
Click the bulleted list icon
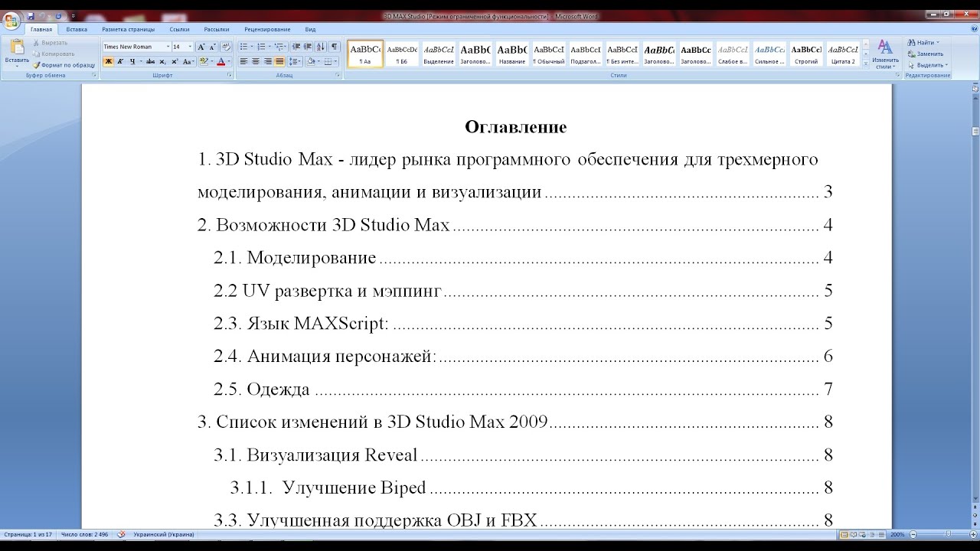click(243, 47)
